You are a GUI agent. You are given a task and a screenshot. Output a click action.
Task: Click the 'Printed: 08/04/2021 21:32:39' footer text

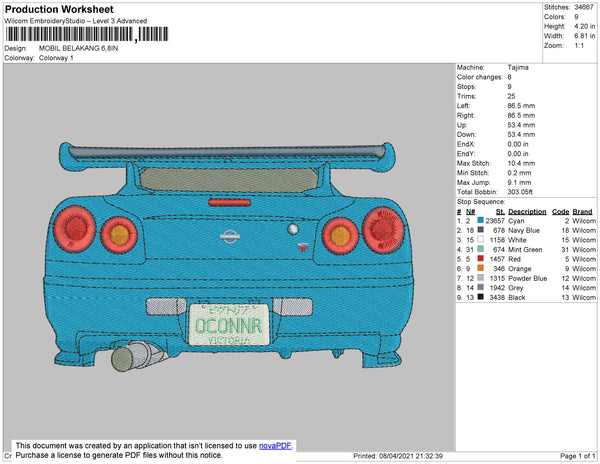398,456
